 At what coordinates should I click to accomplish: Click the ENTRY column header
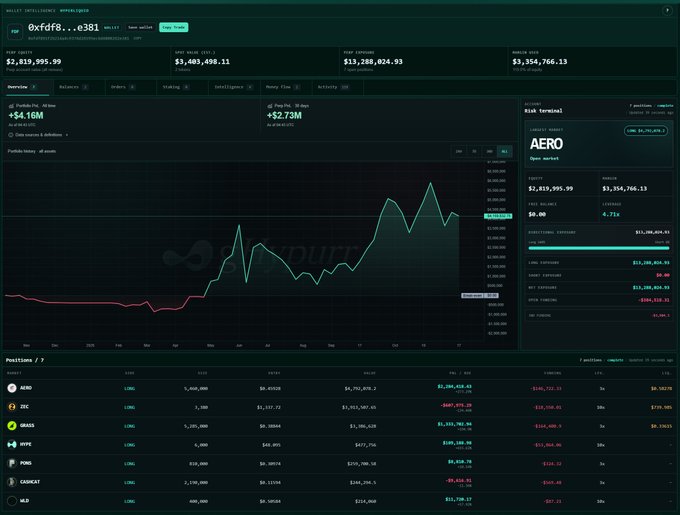coord(274,373)
